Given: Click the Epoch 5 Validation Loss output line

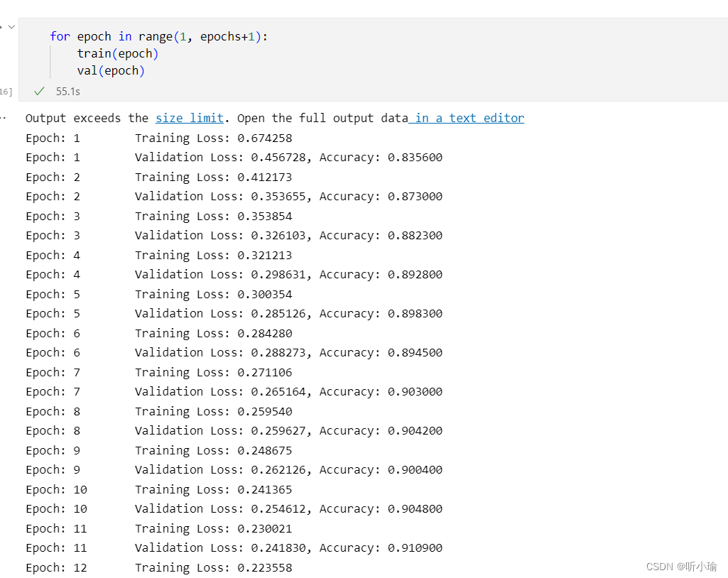Looking at the screenshot, I should [x=234, y=313].
